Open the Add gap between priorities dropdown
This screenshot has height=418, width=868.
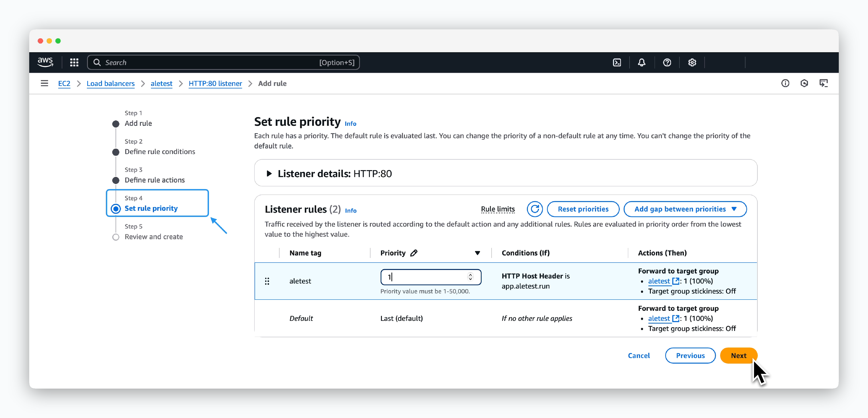(x=685, y=209)
